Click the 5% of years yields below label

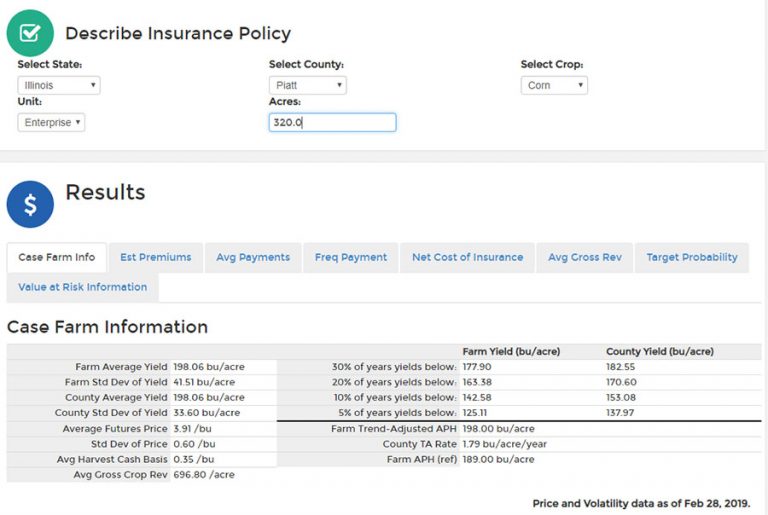click(x=397, y=413)
